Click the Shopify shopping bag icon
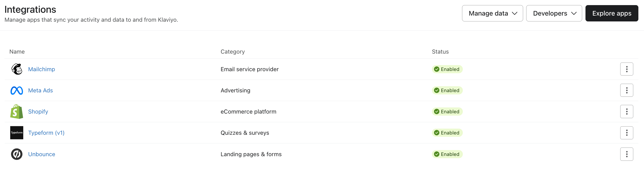 tap(17, 112)
